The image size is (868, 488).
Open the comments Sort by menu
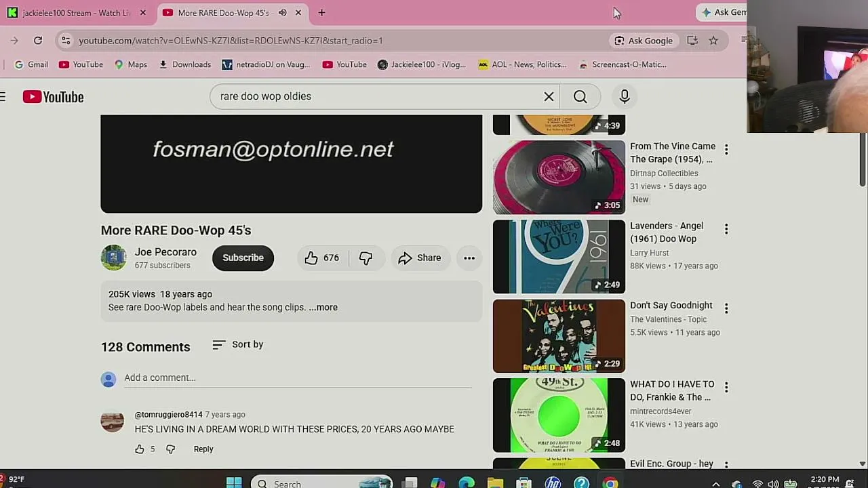point(238,344)
